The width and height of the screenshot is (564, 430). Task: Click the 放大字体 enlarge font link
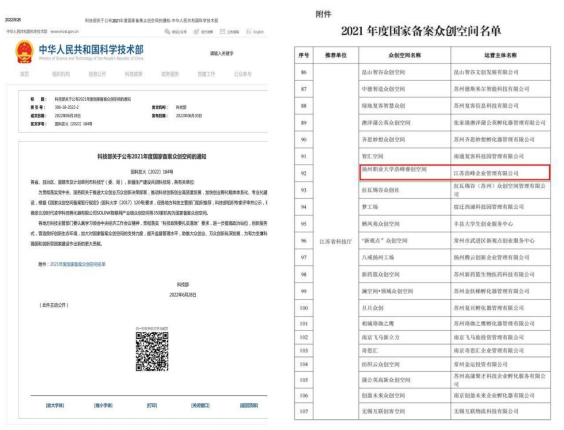(55, 406)
